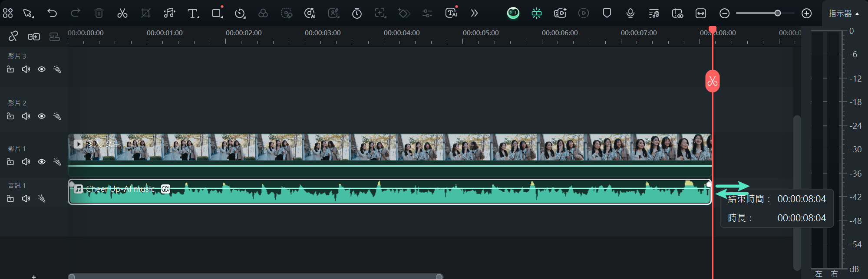Open the AI text tool
868x279 pixels.
coord(452,13)
